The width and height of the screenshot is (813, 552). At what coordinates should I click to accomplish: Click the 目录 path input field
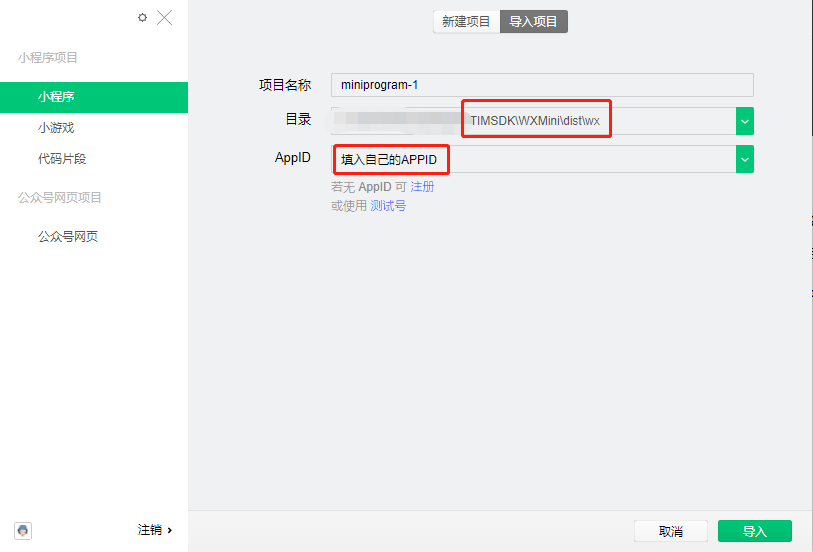pos(534,121)
